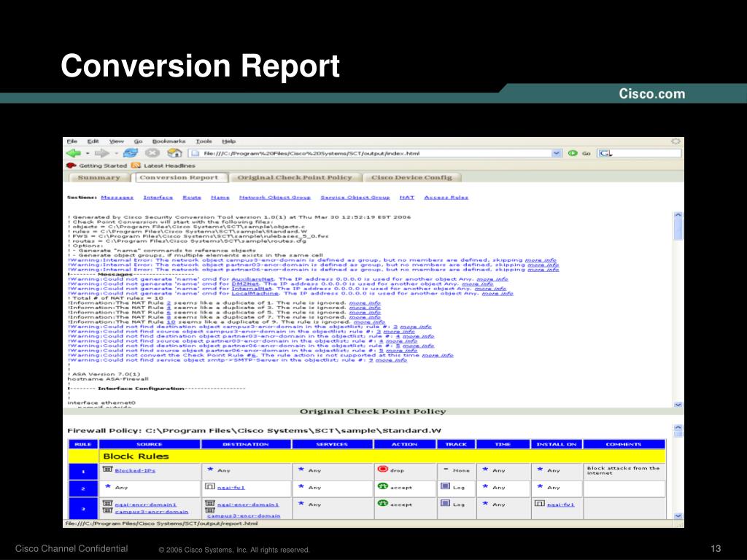Select the Conversion Report tab

(x=179, y=178)
